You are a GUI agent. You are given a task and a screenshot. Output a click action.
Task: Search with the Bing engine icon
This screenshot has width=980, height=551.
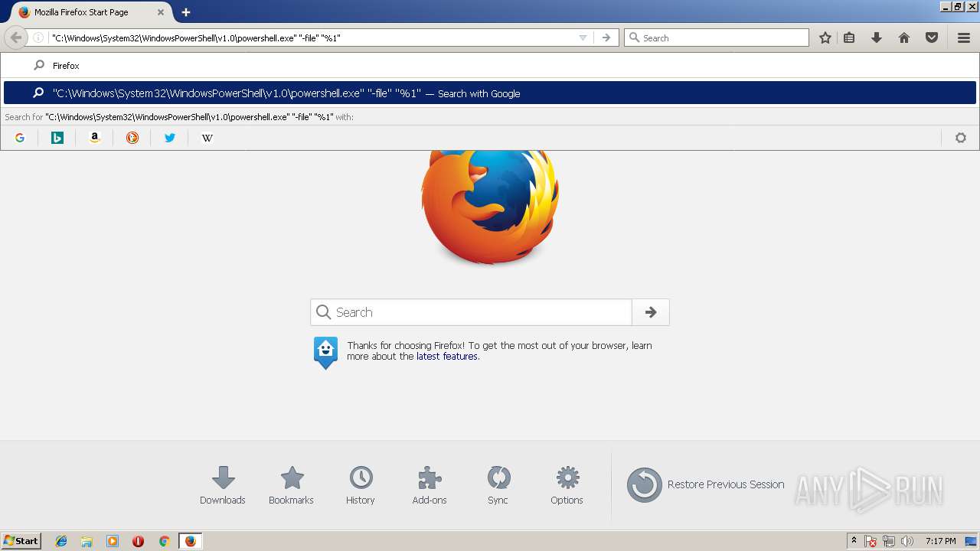click(x=57, y=138)
